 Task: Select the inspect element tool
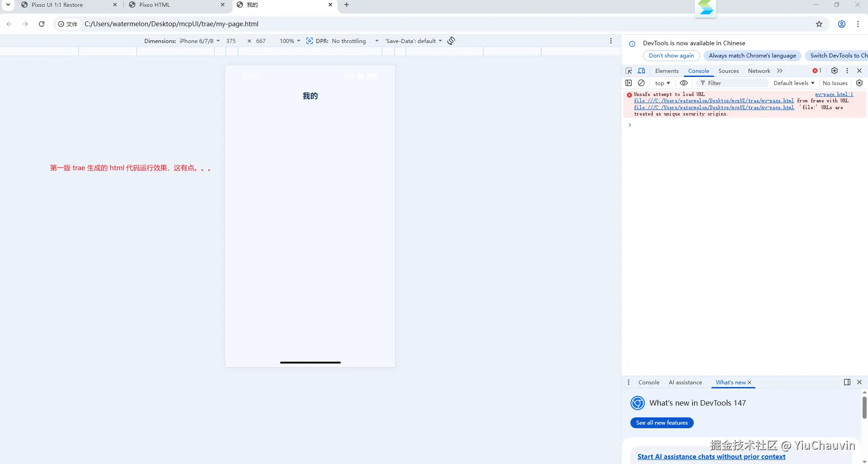(629, 71)
